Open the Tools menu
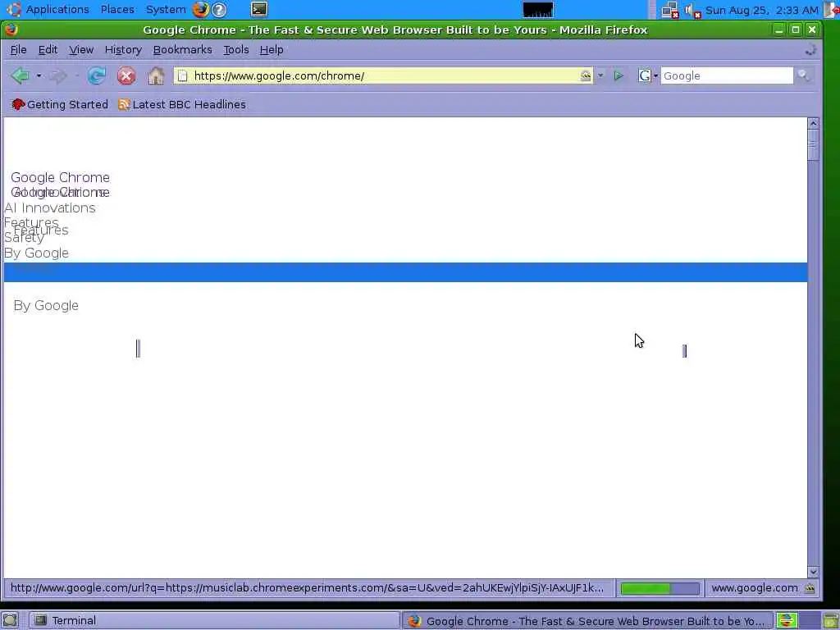This screenshot has width=840, height=630. pos(235,49)
